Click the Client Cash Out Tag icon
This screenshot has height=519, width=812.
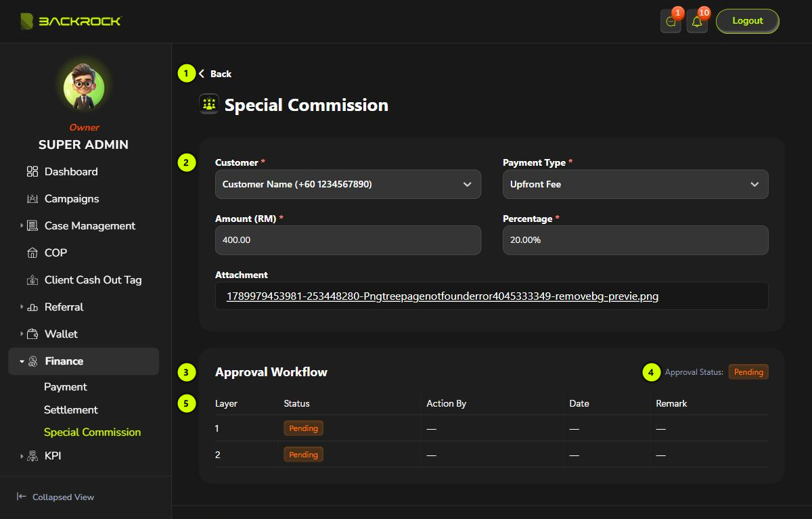click(32, 280)
